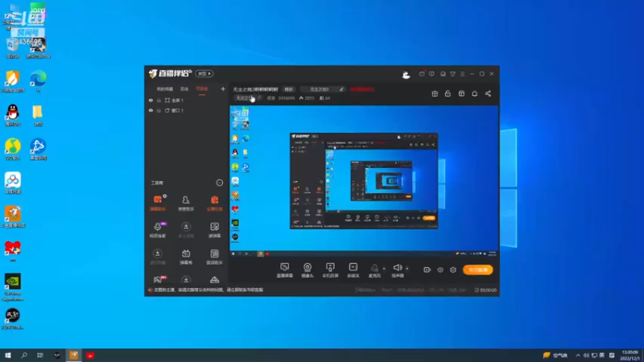
Task: Open the orange streamer tasks clipboard tool
Action: click(214, 203)
